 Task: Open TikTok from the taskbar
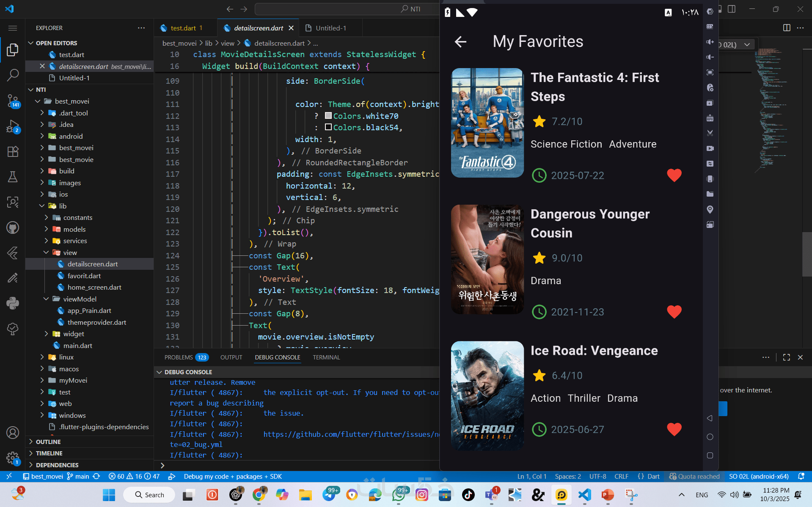coord(468,495)
